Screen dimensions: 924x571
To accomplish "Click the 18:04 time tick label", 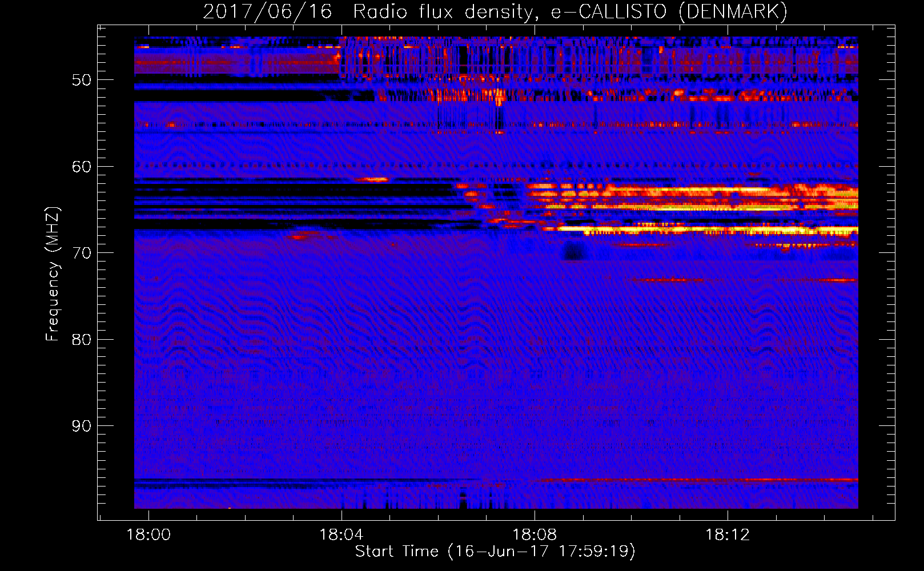I will tap(342, 535).
